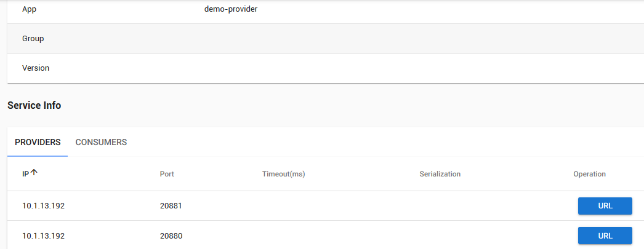Sort table by the IP column header
The width and height of the screenshot is (644, 249).
[x=25, y=174]
